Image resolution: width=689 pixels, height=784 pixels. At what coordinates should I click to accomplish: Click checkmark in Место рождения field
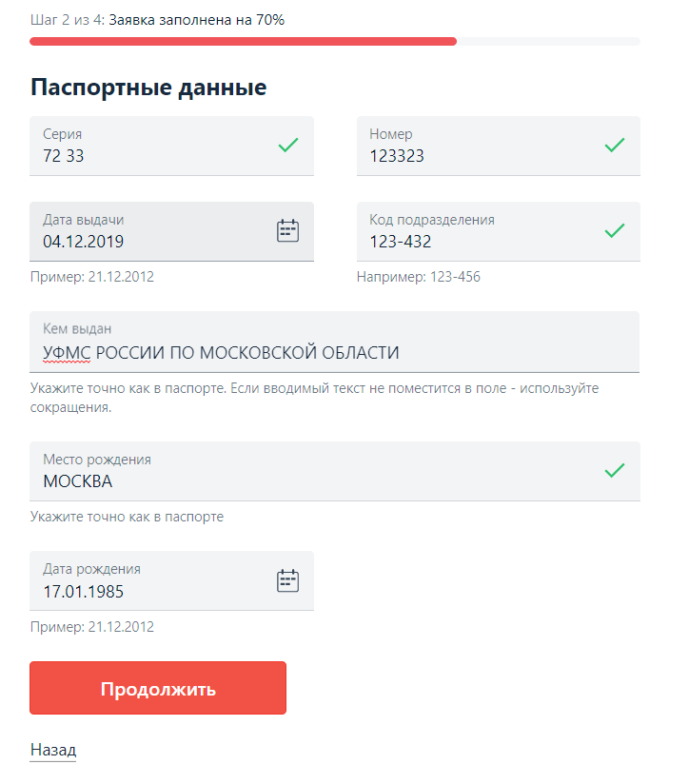[x=615, y=470]
